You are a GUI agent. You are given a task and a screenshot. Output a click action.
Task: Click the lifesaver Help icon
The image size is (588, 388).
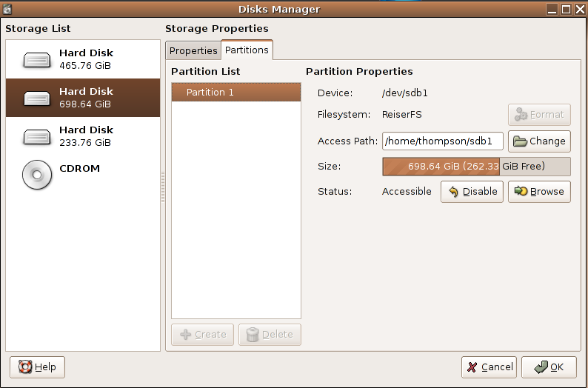(24, 367)
